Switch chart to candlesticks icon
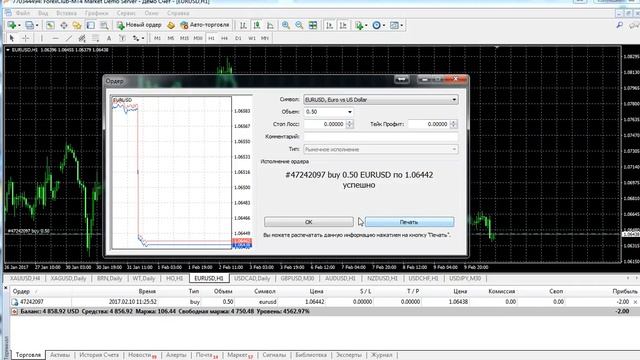Screen dimensions: 640x360 [257, 25]
